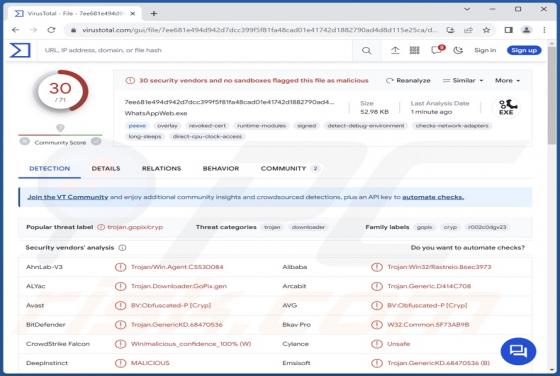This screenshot has width=560, height=376.
Task: Toggle dark mode moon icon
Action: (x=458, y=50)
